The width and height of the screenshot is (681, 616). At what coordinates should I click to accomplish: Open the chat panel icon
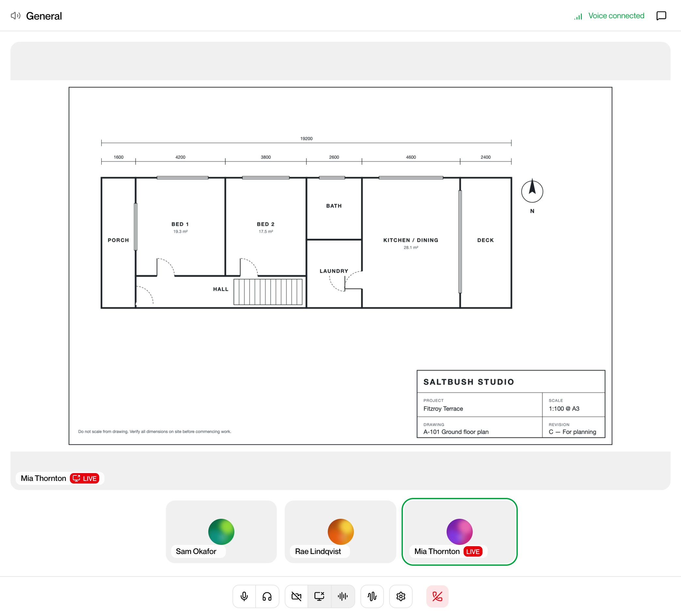(x=661, y=16)
